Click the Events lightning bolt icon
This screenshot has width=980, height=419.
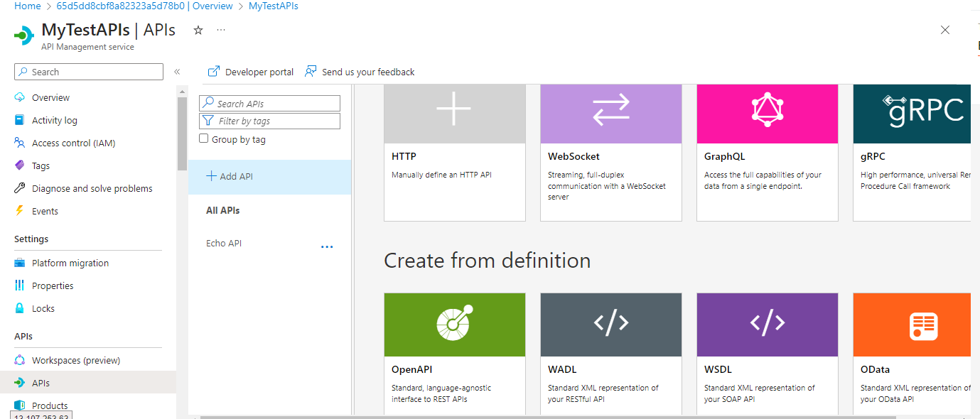click(x=20, y=211)
